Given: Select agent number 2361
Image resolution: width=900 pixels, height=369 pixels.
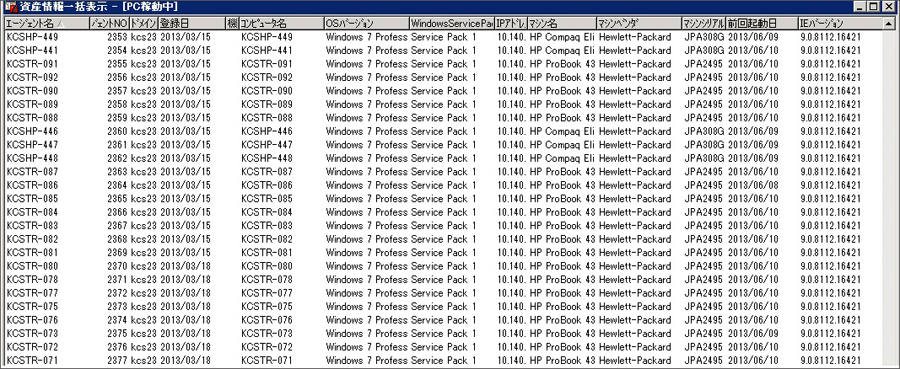Looking at the screenshot, I should pos(117,145).
